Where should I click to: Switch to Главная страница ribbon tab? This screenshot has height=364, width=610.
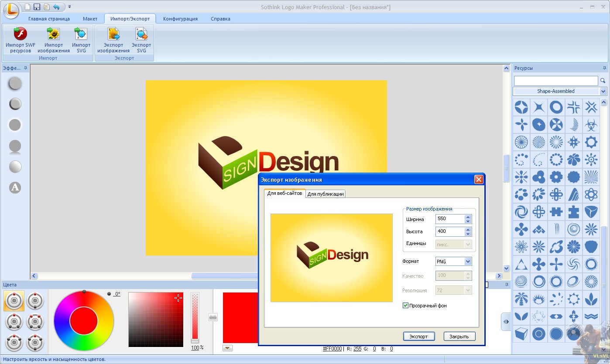49,19
